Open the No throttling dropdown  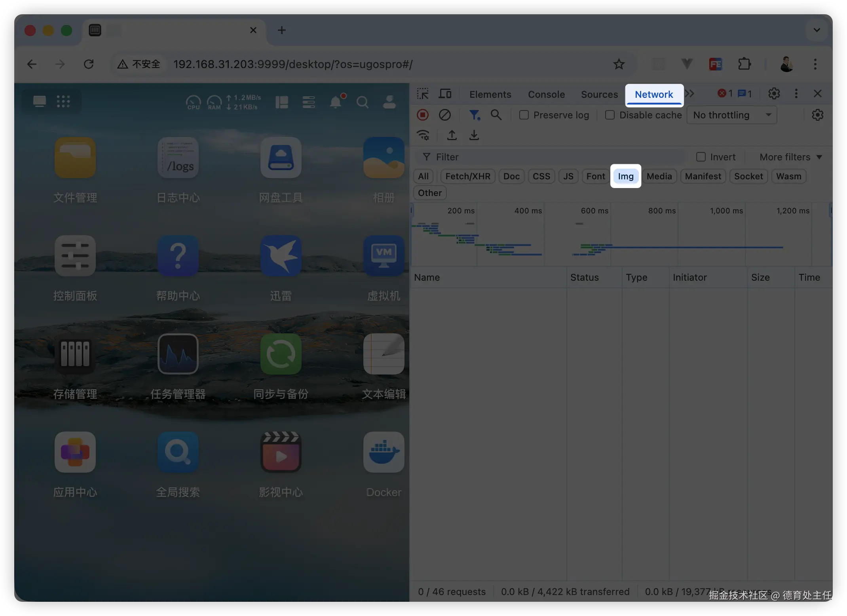[731, 115]
